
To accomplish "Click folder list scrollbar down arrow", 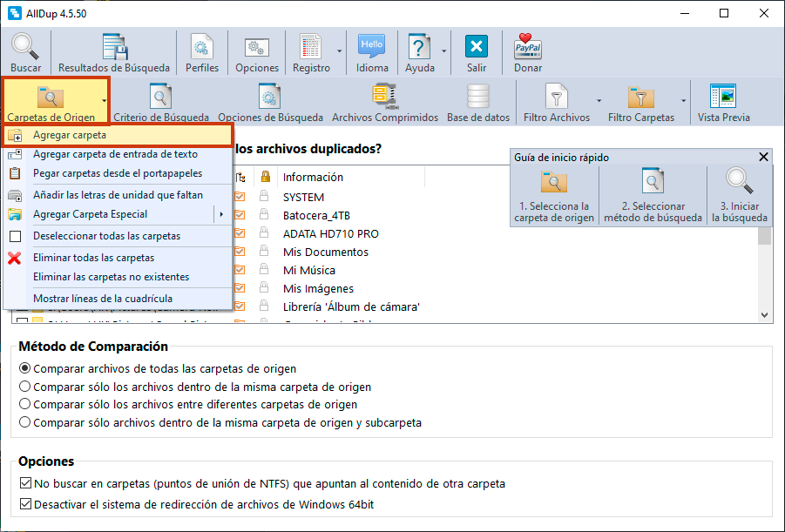I will pos(764,315).
